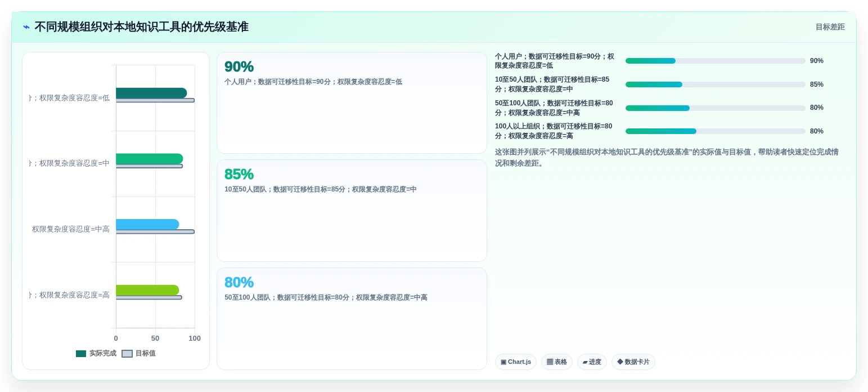The image size is (868, 392).
Task: Click the gray target bar under 容忍度=低
Action: pyautogui.click(x=155, y=101)
